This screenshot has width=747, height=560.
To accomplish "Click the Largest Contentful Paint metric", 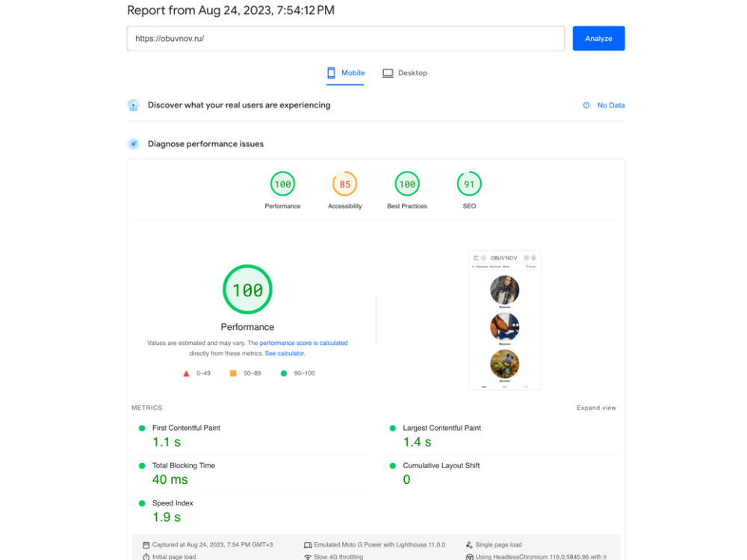I will tap(441, 428).
